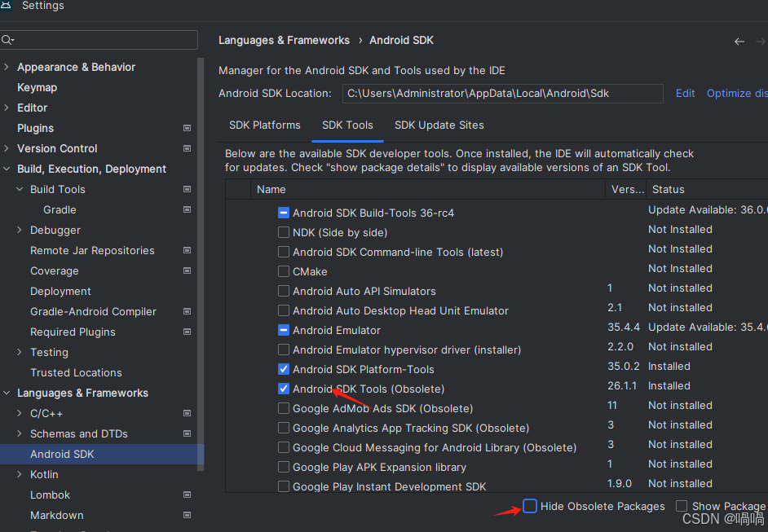Click the project-level icon beside Gradle
The image size is (768, 532).
(187, 209)
